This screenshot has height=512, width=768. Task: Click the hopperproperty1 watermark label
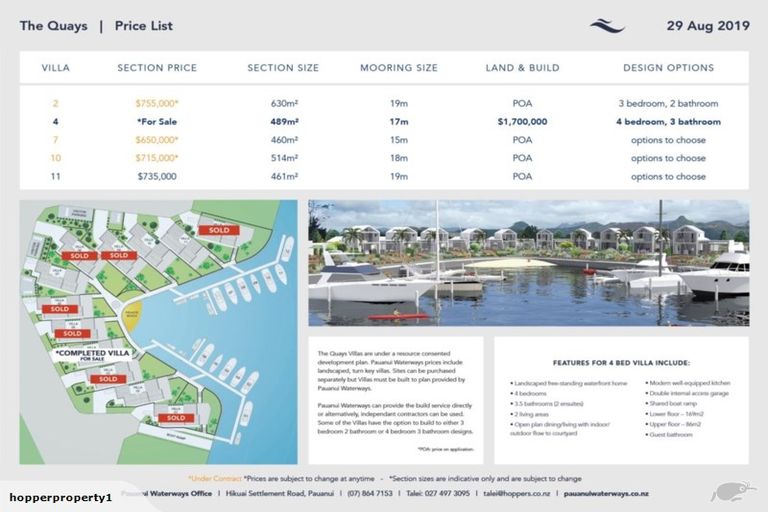point(60,497)
